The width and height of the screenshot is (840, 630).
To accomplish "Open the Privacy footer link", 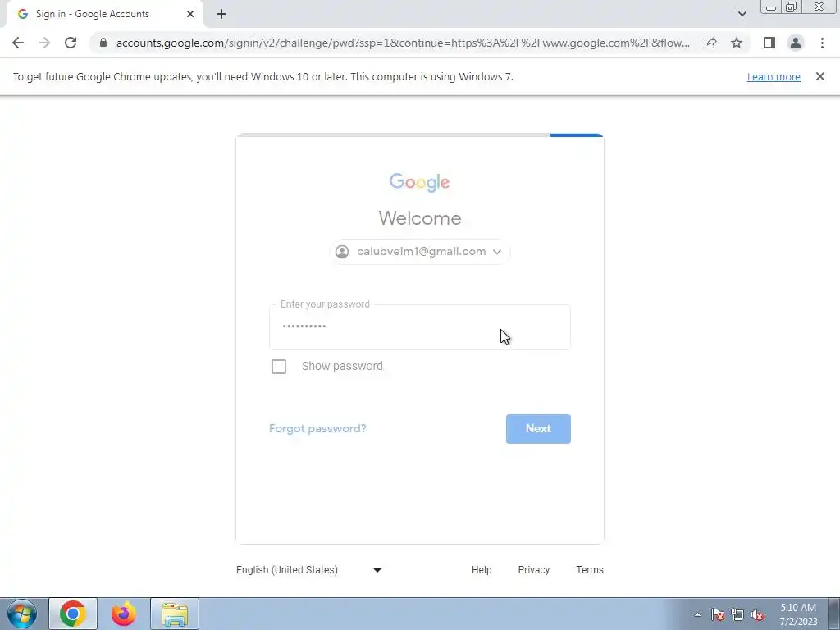I will [x=533, y=570].
